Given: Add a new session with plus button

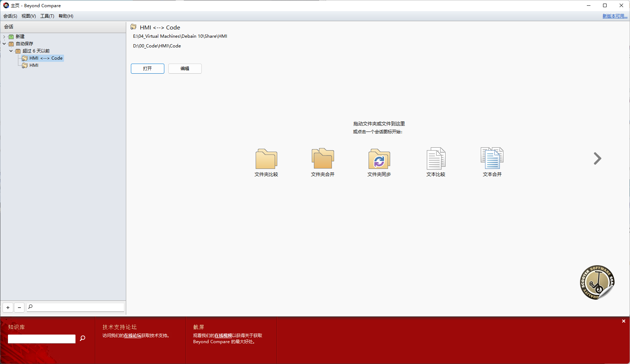Looking at the screenshot, I should coord(8,308).
